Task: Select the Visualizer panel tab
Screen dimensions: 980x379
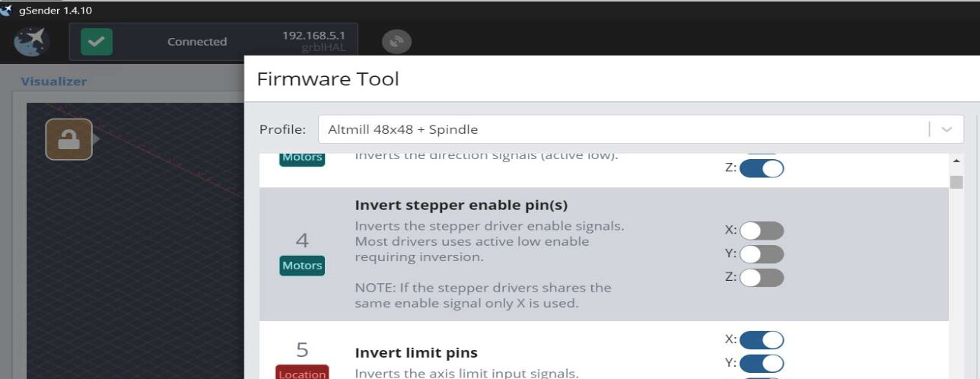Action: tap(53, 81)
